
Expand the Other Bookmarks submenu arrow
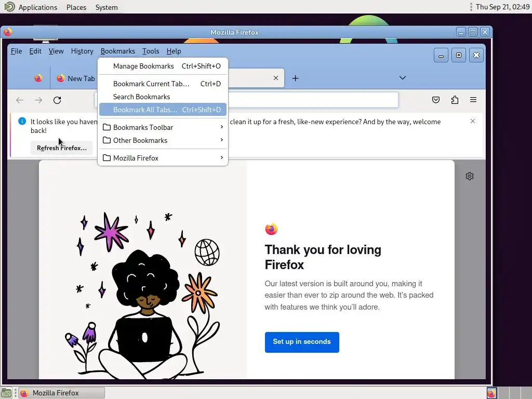click(x=221, y=140)
